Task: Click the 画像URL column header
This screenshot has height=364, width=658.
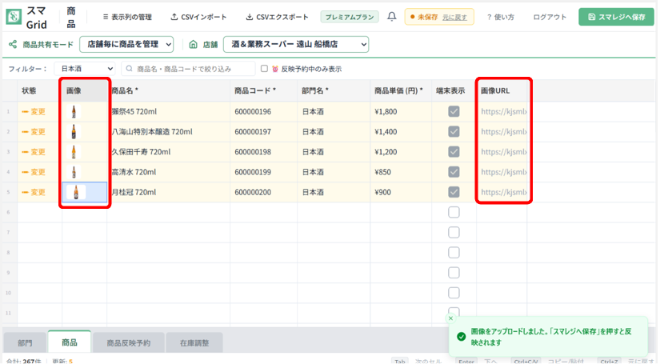Action: coord(501,90)
